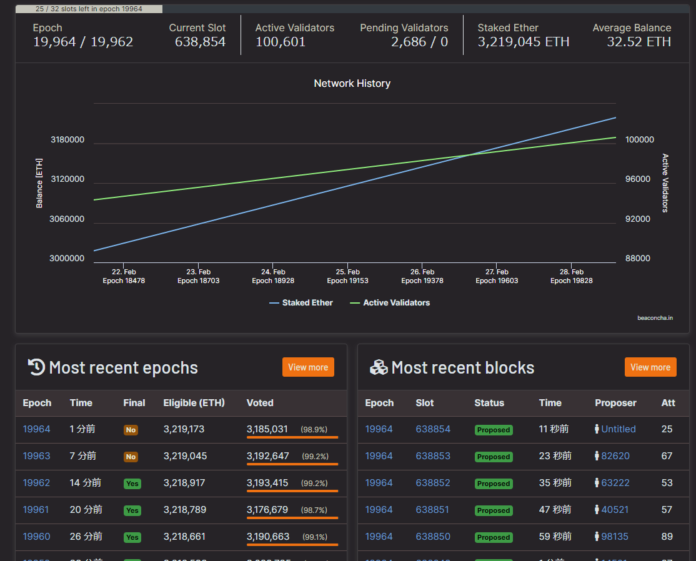Click the person icon beside proposer 98135
Screen dimensions: 696x561
tap(596, 537)
